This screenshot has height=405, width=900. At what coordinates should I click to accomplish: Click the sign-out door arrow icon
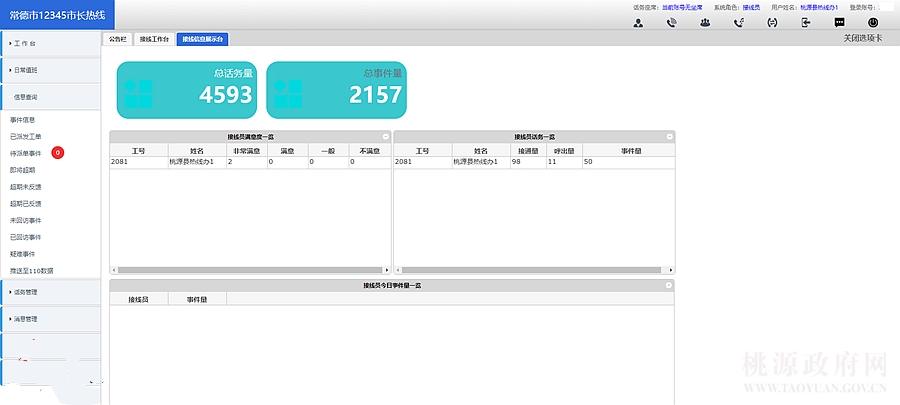point(806,23)
